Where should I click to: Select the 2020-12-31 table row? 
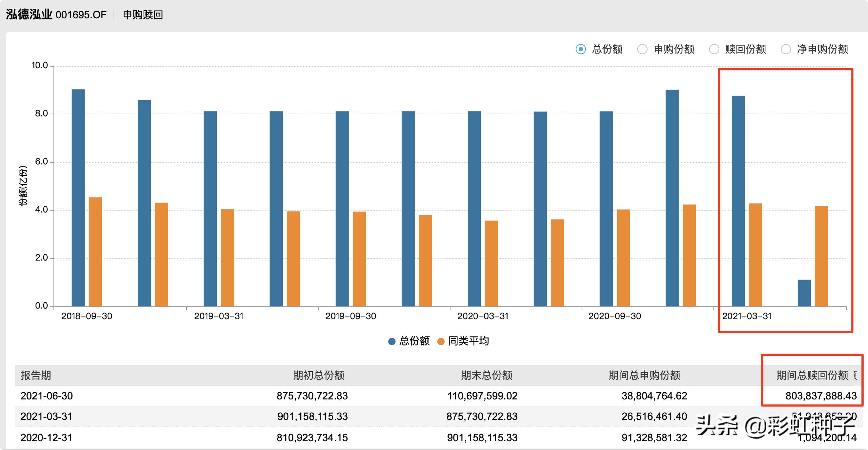click(x=47, y=438)
